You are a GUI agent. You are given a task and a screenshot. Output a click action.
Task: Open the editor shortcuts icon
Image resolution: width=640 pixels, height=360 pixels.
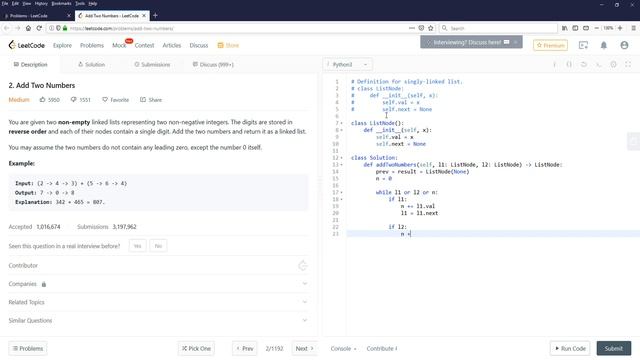598,64
